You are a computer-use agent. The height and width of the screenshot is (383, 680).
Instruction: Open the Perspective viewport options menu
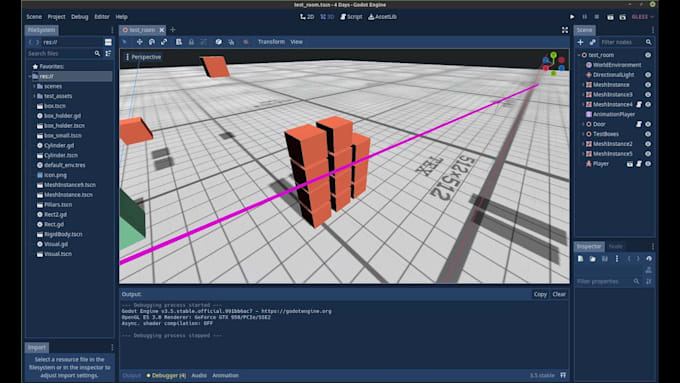tap(143, 57)
